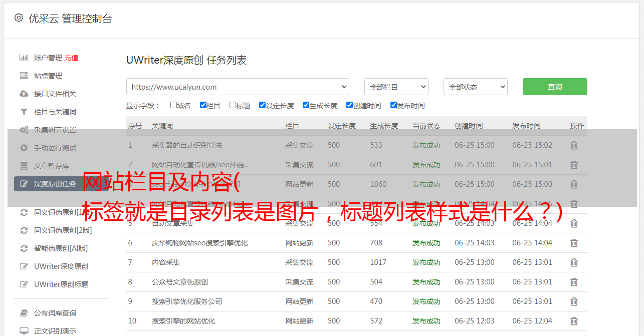Open the site URL dropdown
The height and width of the screenshot is (336, 644).
(x=238, y=87)
